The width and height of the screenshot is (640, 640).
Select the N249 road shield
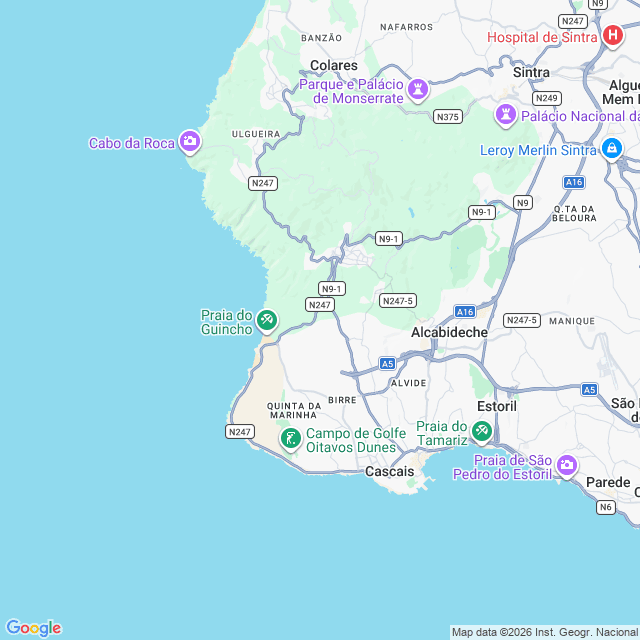547,98
